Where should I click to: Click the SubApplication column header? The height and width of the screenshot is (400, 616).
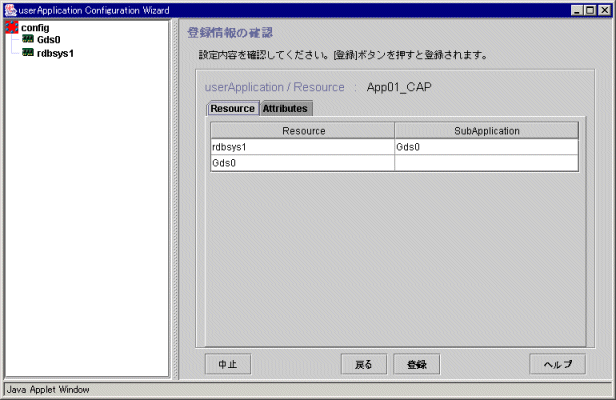pos(486,130)
